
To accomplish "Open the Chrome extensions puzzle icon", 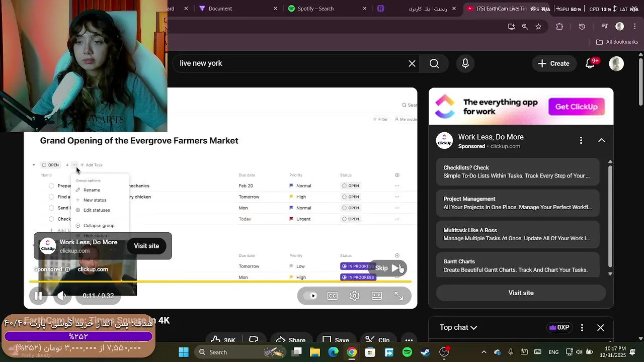I will (559, 27).
